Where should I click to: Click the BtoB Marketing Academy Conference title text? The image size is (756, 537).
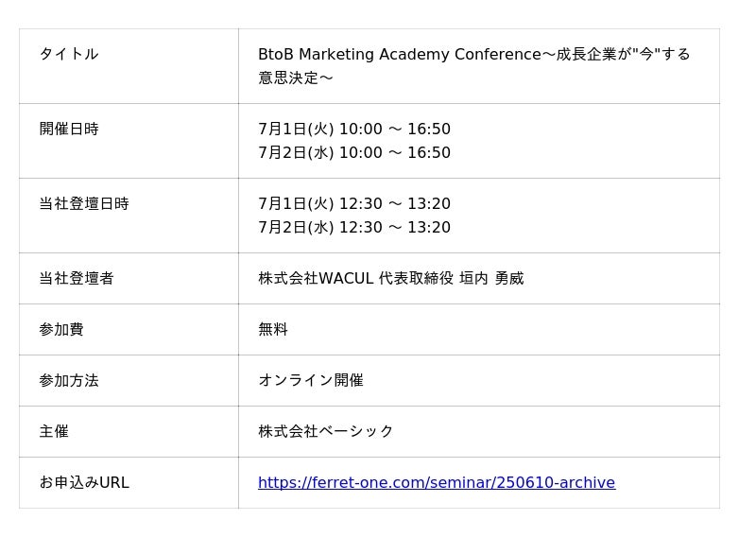pyautogui.click(x=397, y=55)
